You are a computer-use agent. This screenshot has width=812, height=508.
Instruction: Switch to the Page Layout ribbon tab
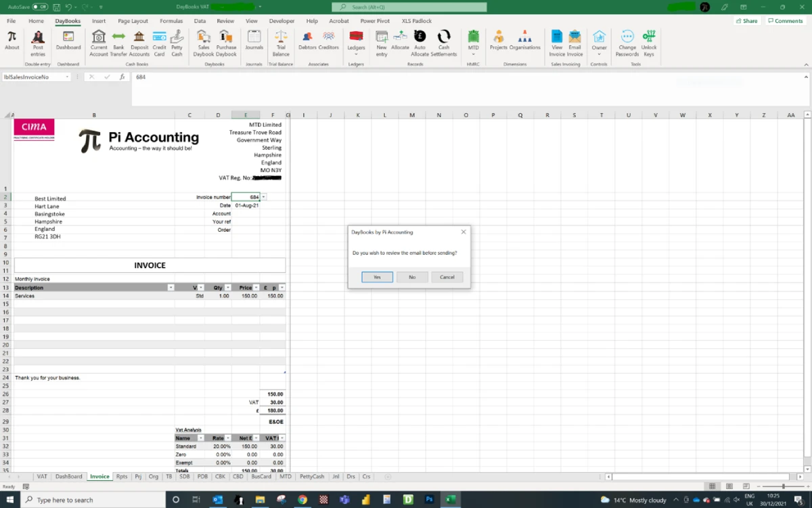tap(133, 21)
